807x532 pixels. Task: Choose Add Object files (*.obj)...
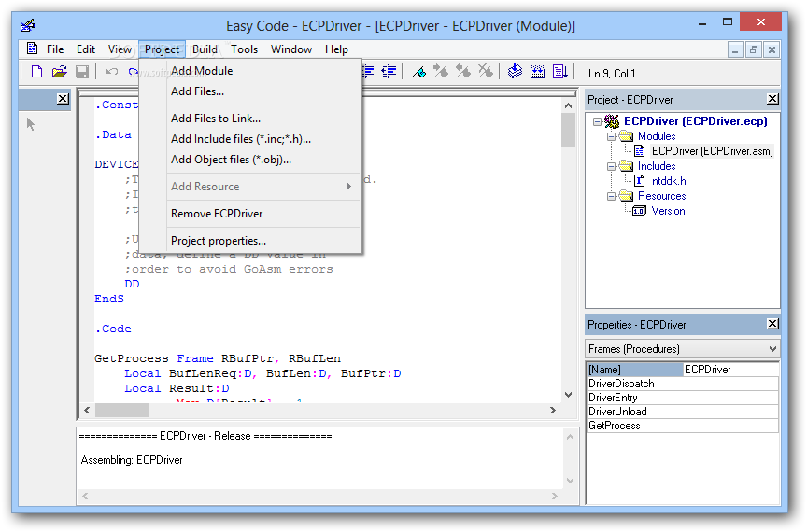250,160
